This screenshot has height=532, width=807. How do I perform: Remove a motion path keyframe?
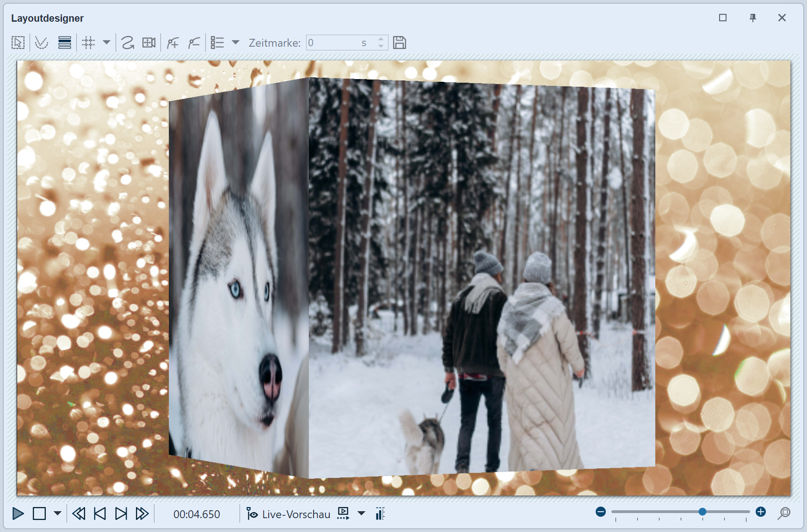tap(194, 43)
